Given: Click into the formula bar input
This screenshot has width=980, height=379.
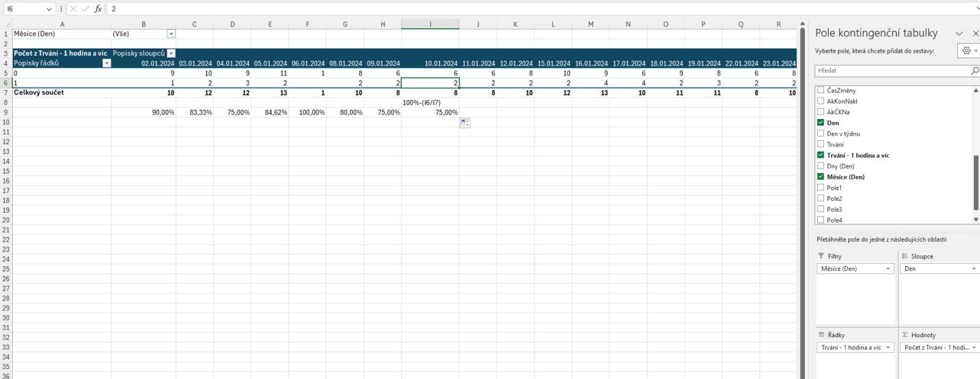Looking at the screenshot, I should [539, 9].
